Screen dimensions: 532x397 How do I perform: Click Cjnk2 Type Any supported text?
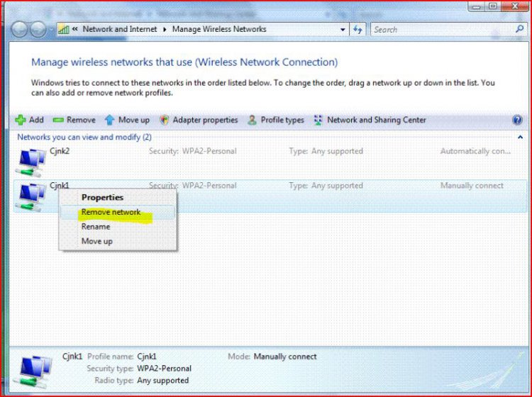(x=326, y=151)
